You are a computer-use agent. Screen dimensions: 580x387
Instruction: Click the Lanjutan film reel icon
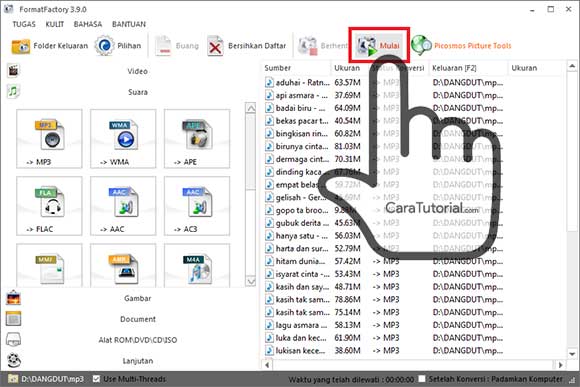pyautogui.click(x=14, y=361)
